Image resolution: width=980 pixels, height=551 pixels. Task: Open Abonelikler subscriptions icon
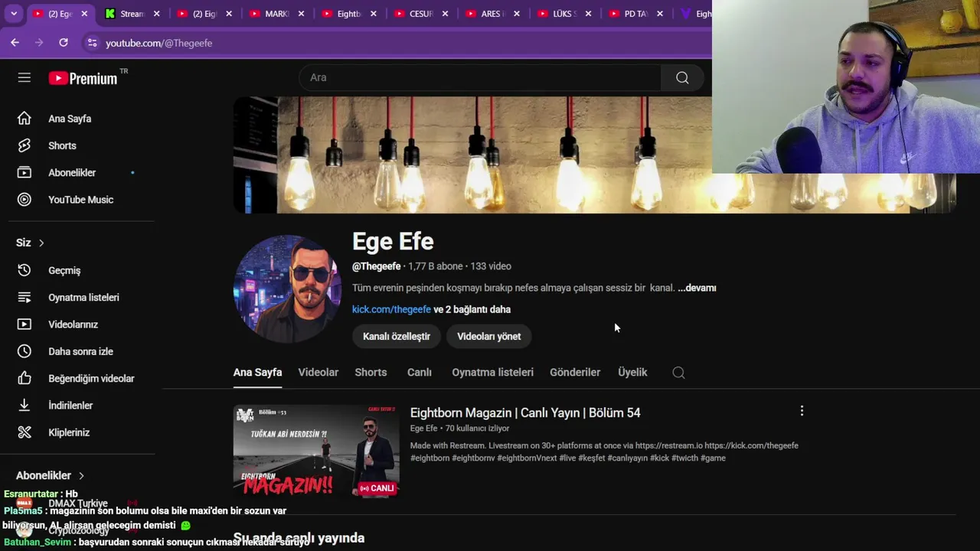point(24,172)
